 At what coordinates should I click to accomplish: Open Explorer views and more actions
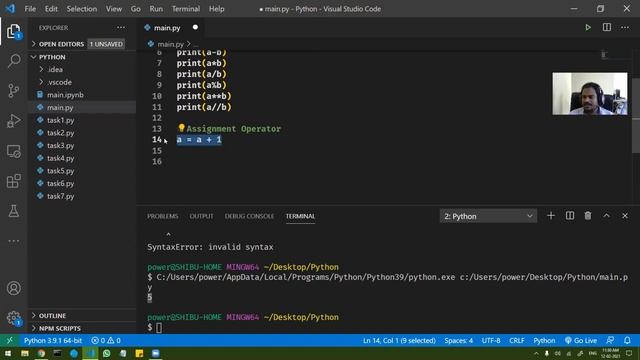coord(121,28)
